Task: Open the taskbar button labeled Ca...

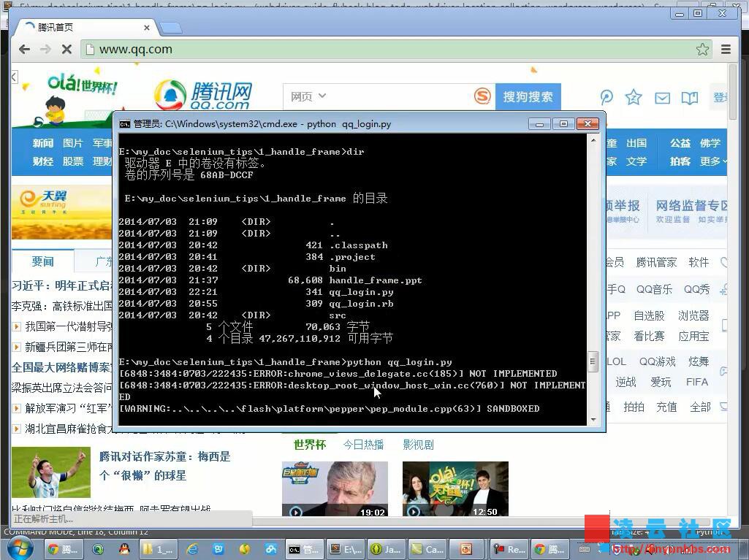Action: pos(428,550)
